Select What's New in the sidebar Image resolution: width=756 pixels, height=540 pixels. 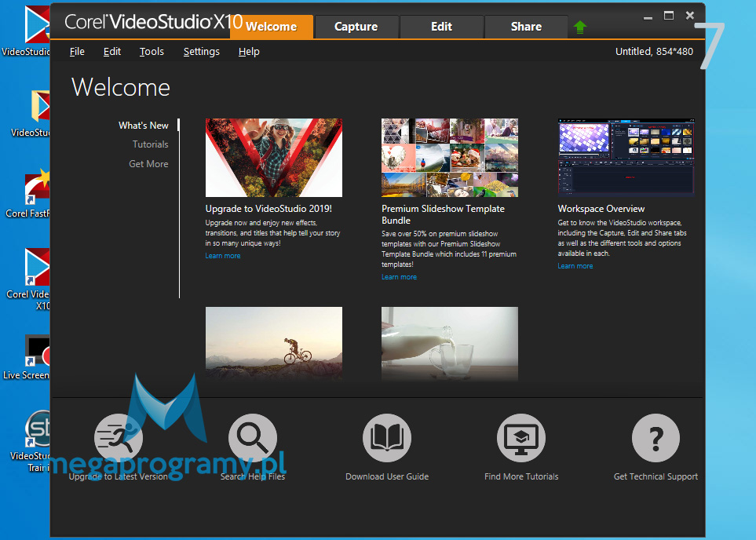click(144, 126)
